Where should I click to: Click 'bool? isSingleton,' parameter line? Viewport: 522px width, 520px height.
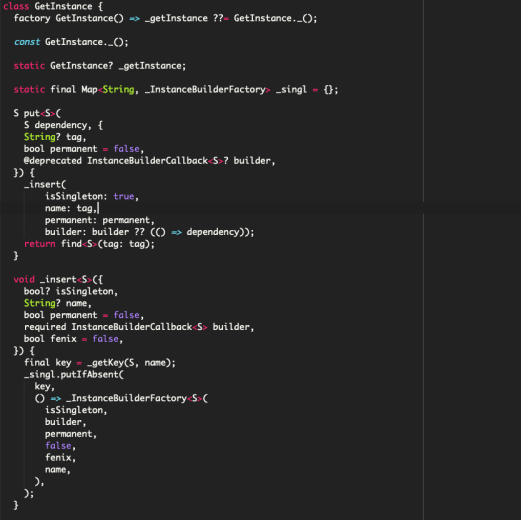pos(71,291)
